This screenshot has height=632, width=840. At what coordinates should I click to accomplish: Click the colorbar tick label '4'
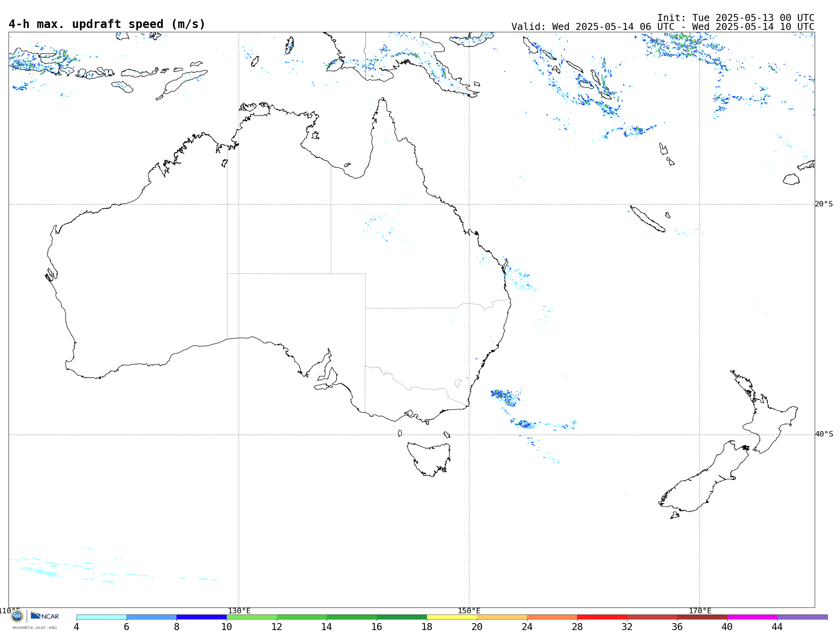pyautogui.click(x=77, y=627)
